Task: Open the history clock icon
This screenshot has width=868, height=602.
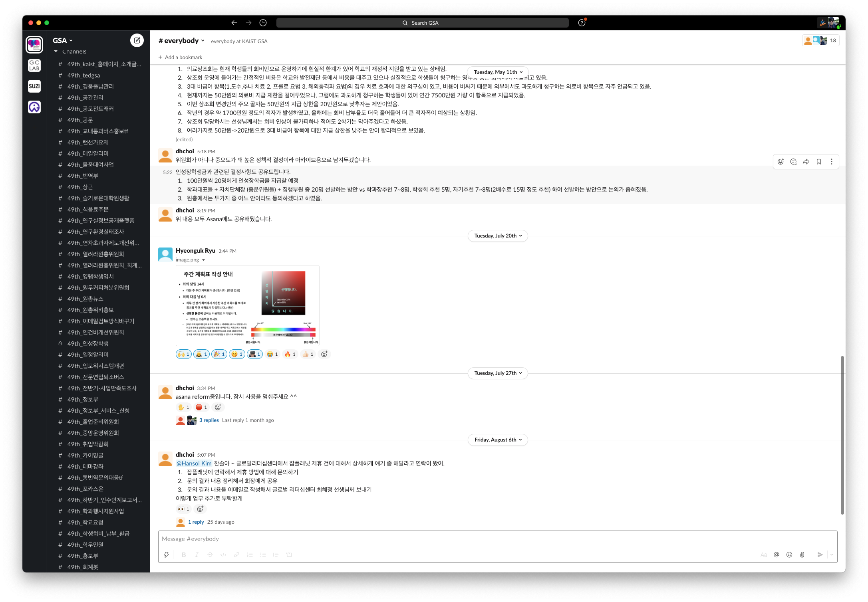Action: pyautogui.click(x=263, y=23)
